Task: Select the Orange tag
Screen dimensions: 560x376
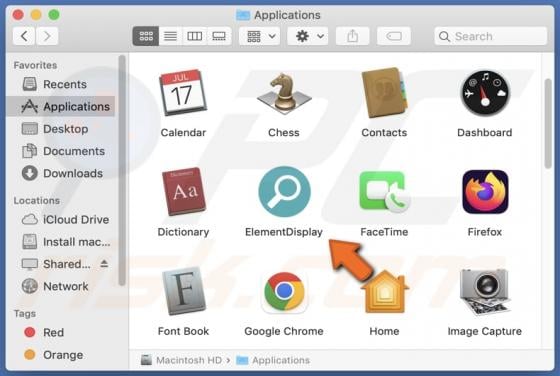Action: [x=61, y=355]
